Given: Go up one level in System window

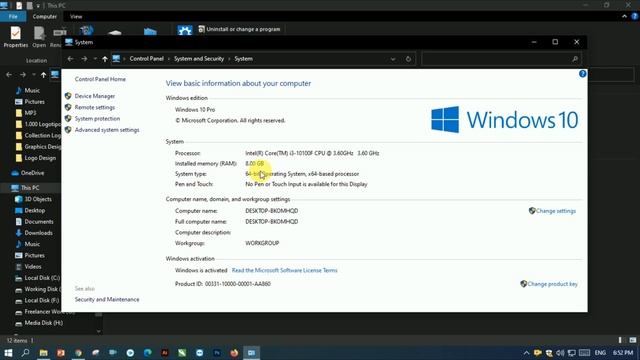Looking at the screenshot, I should (x=105, y=59).
